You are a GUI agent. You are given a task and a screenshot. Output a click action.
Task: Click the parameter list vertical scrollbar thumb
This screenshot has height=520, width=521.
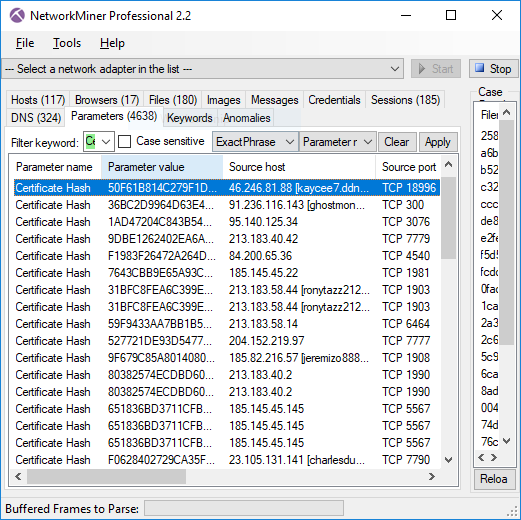tap(449, 218)
